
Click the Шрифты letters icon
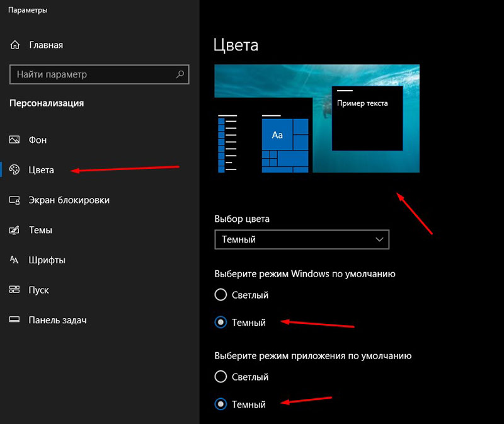(x=14, y=260)
